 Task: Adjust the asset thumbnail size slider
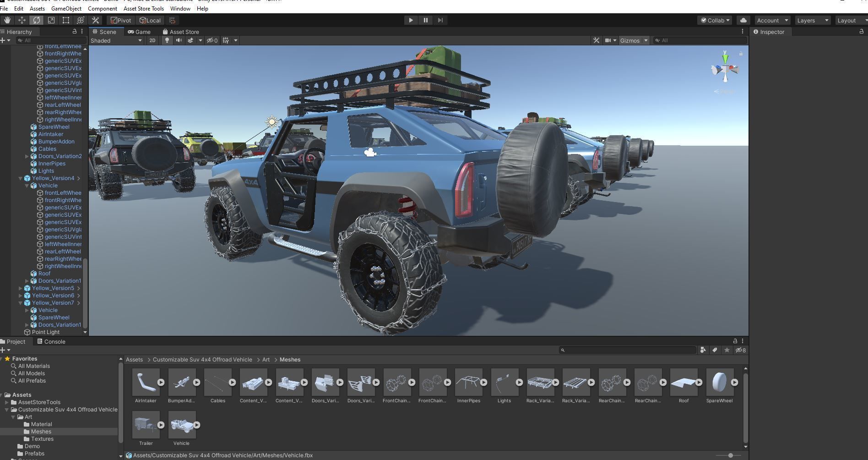click(x=730, y=455)
